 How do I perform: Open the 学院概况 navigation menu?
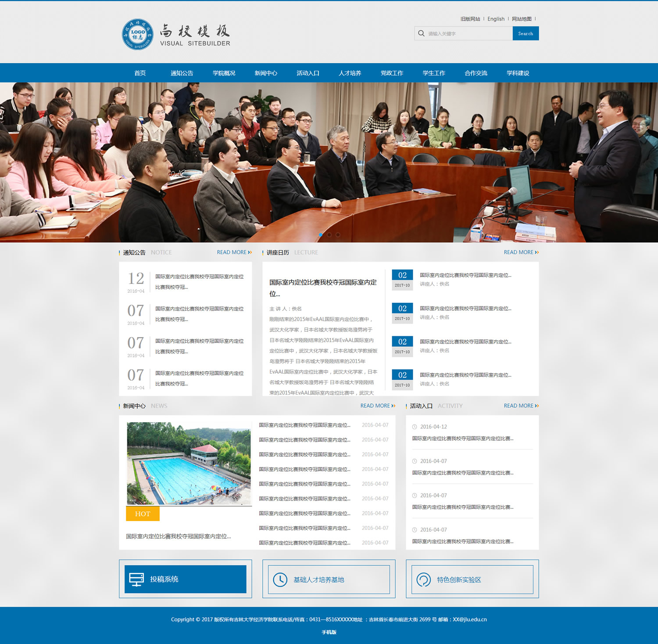pyautogui.click(x=224, y=73)
